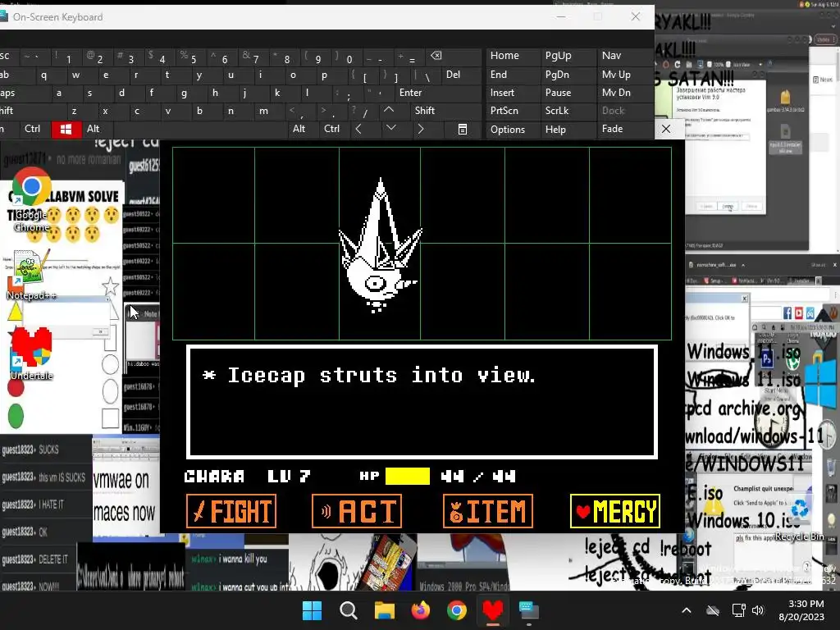Open the clock showing 3:30 PM

(x=801, y=610)
